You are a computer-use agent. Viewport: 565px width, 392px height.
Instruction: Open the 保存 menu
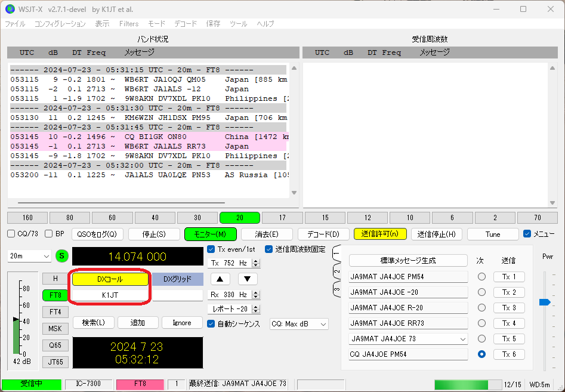[213, 24]
